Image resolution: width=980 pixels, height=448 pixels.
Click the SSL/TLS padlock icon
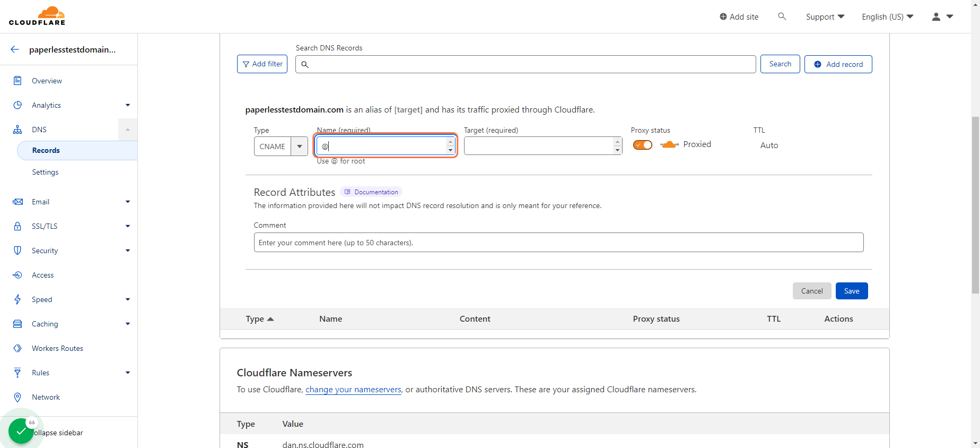coord(17,226)
